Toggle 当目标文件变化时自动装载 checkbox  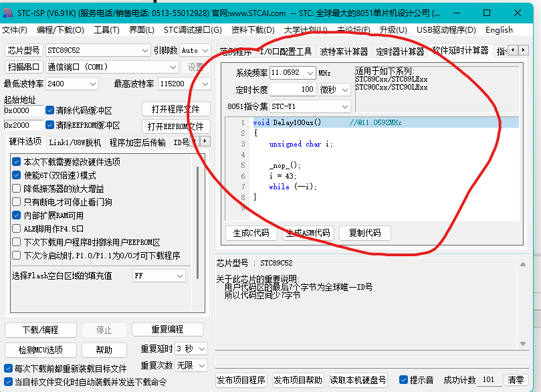(8, 382)
